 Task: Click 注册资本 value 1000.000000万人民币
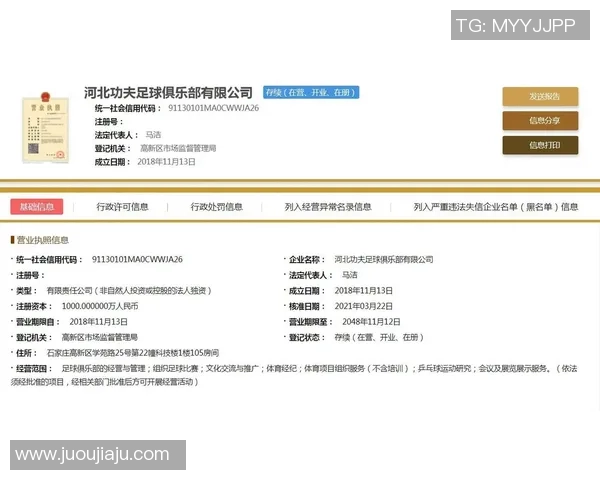100,306
